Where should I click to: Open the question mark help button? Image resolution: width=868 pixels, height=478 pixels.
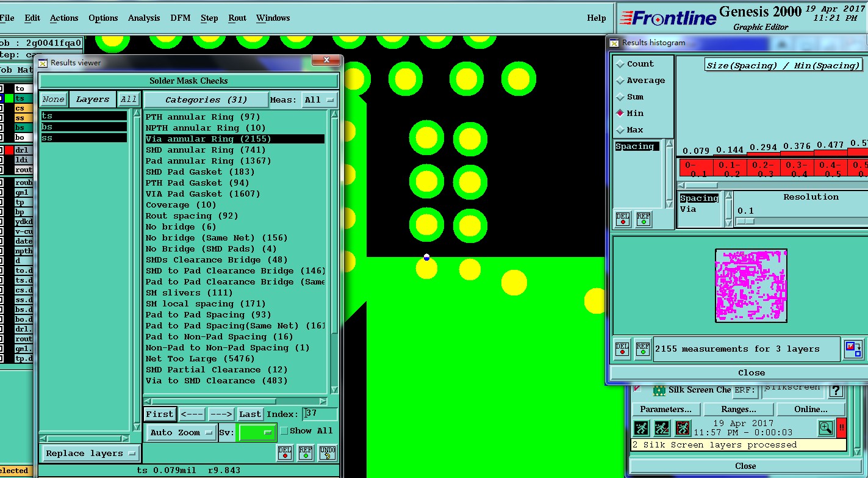[836, 391]
